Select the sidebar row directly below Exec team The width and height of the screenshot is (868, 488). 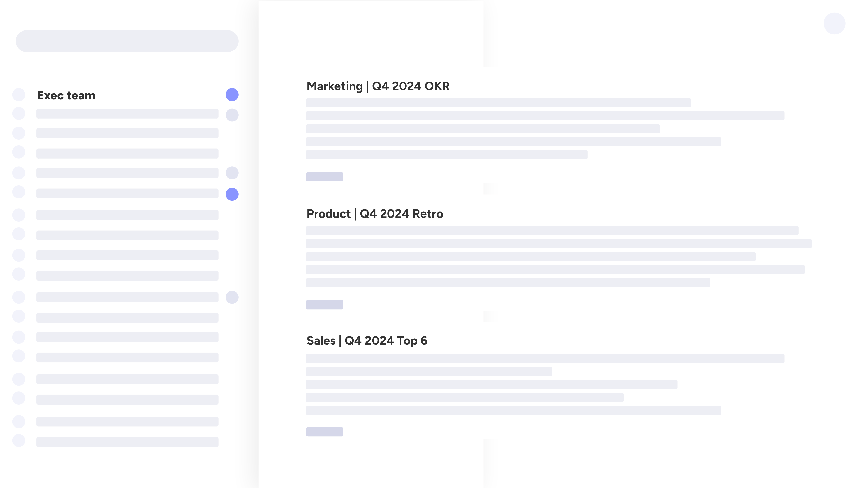coord(127,114)
